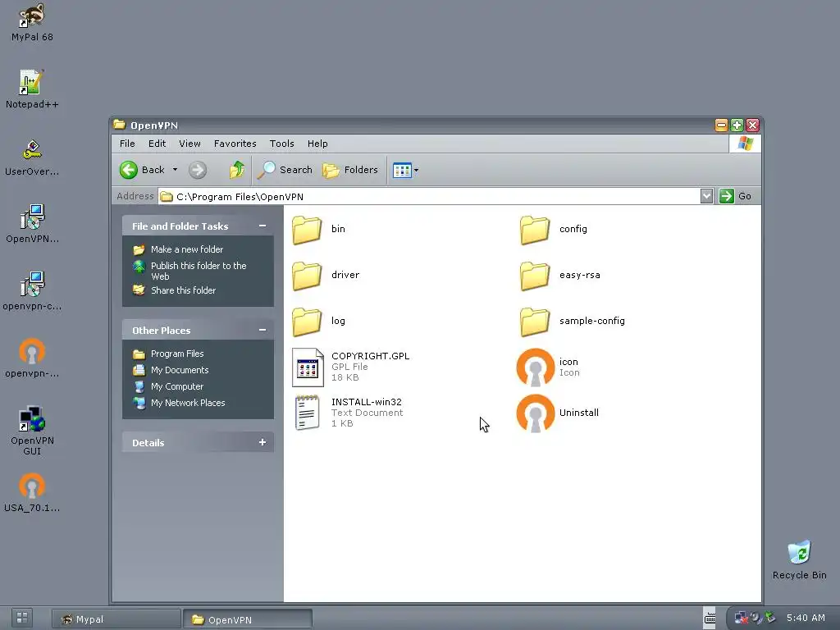Viewport: 840px width, 630px height.
Task: Click the address field path
Action: click(428, 197)
